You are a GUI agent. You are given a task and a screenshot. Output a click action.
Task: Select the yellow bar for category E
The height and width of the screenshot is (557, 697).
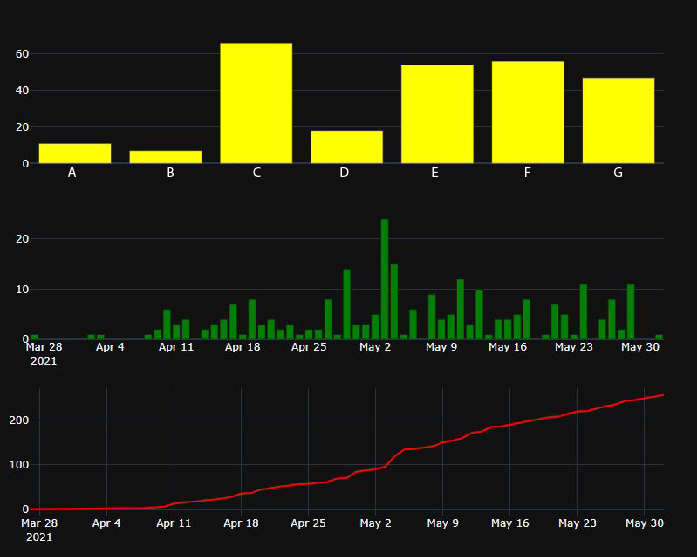[437, 114]
